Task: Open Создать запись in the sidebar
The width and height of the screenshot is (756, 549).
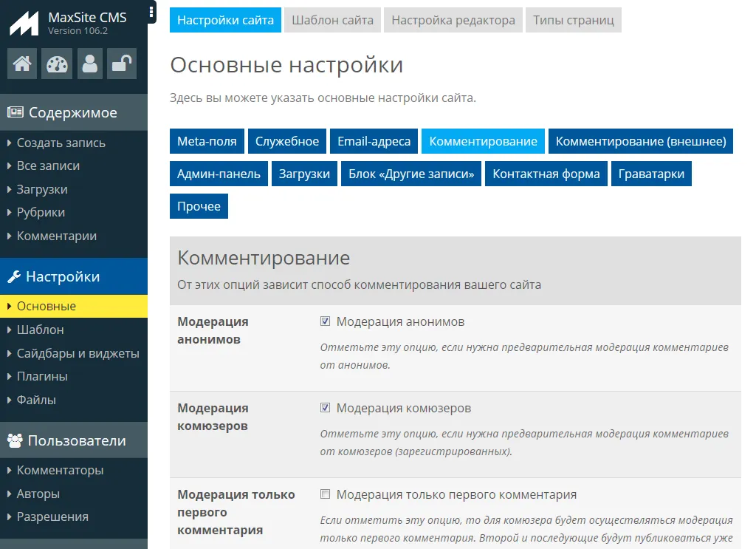Action: point(61,143)
